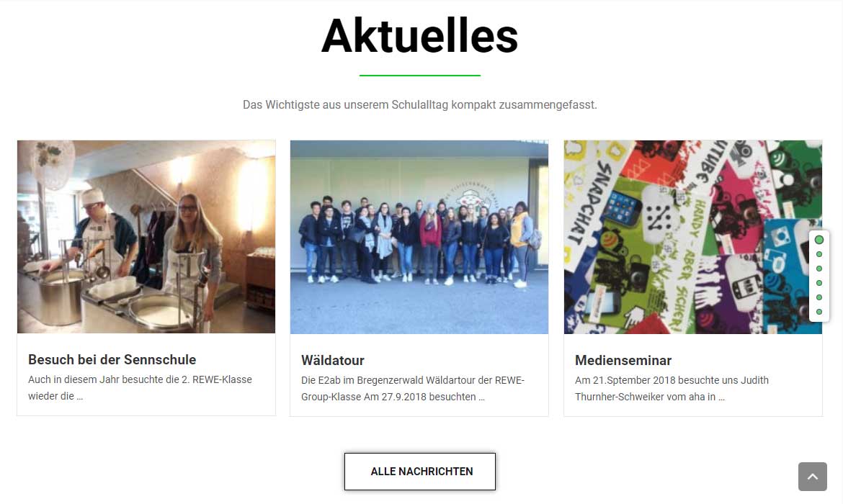The width and height of the screenshot is (843, 504).
Task: Open the Sennschule cheese-making photo
Action: (146, 237)
